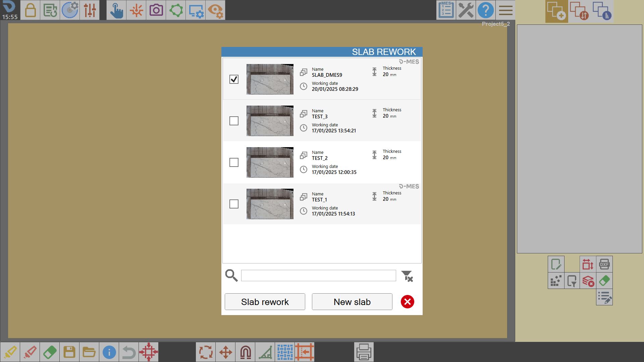Click the four-arrow move icon
Viewport: 644px width, 362px height.
click(226, 352)
